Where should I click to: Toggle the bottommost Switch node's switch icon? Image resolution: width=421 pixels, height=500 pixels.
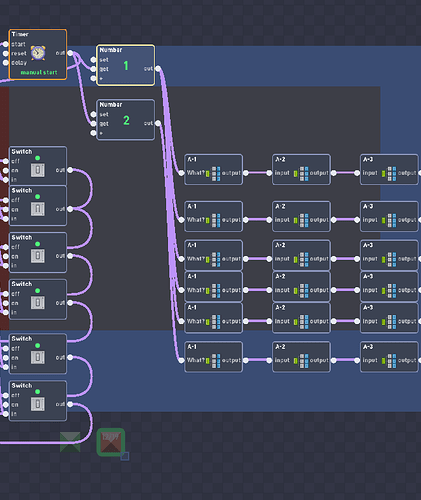[38, 404]
